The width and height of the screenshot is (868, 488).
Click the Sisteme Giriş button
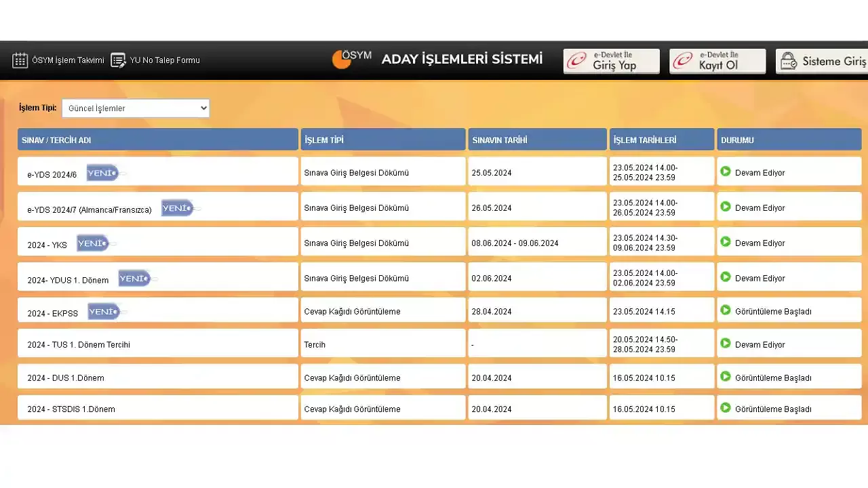822,61
